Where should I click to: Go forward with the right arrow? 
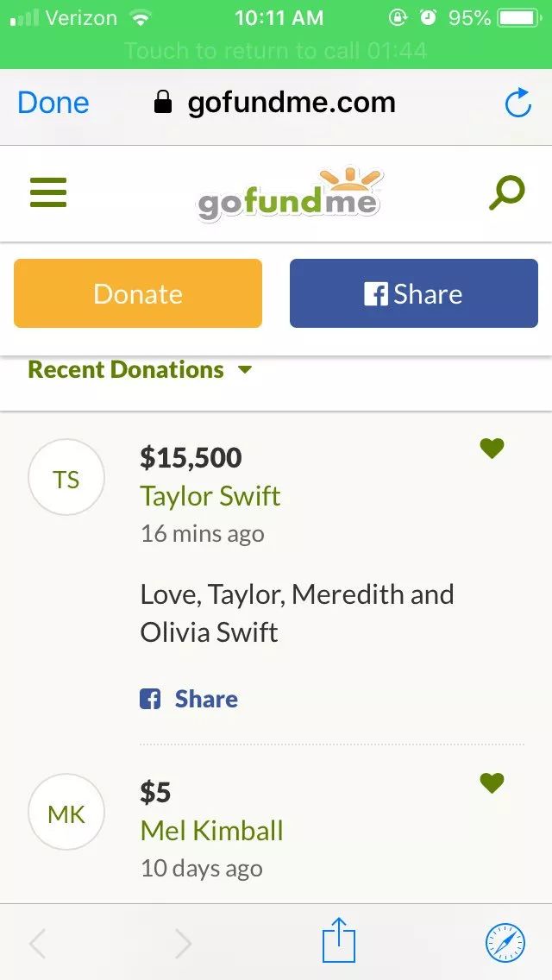click(x=183, y=944)
